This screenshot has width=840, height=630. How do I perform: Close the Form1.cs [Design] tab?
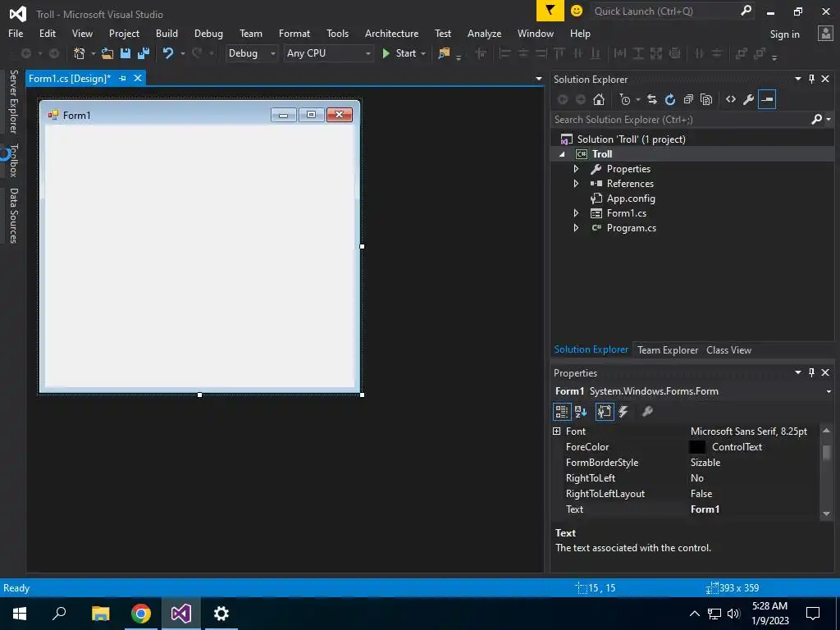coord(138,78)
